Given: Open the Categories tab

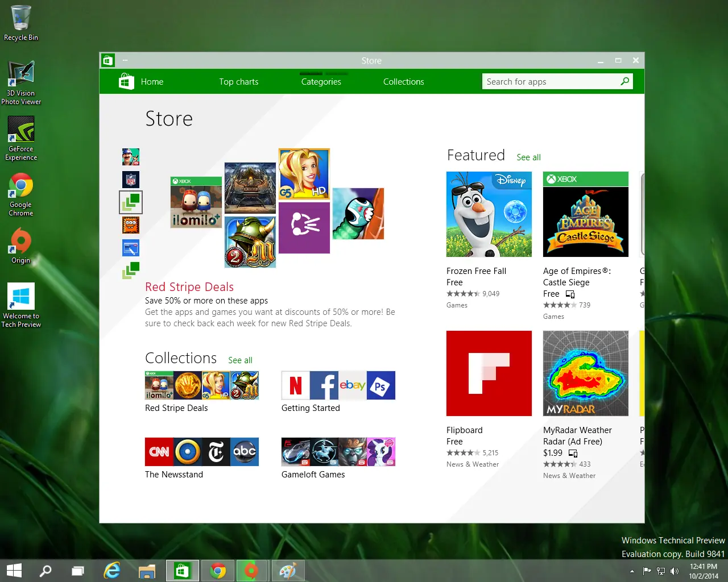Looking at the screenshot, I should pos(321,82).
